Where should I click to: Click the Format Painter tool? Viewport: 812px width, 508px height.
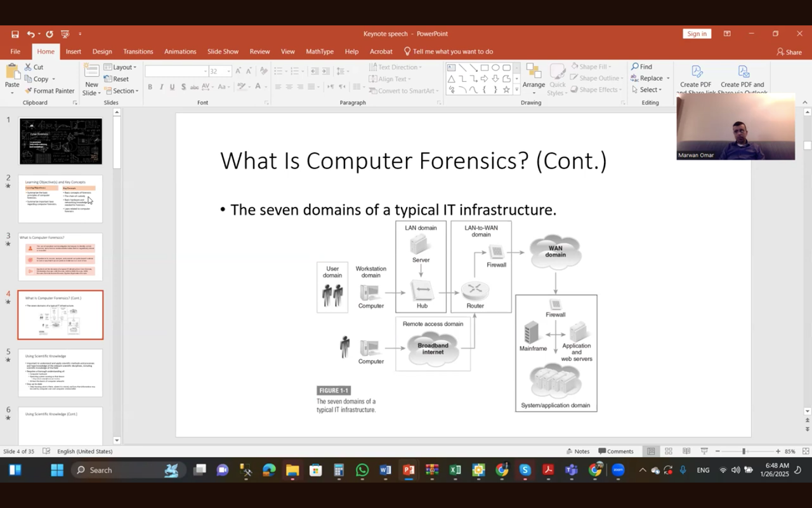pyautogui.click(x=49, y=91)
